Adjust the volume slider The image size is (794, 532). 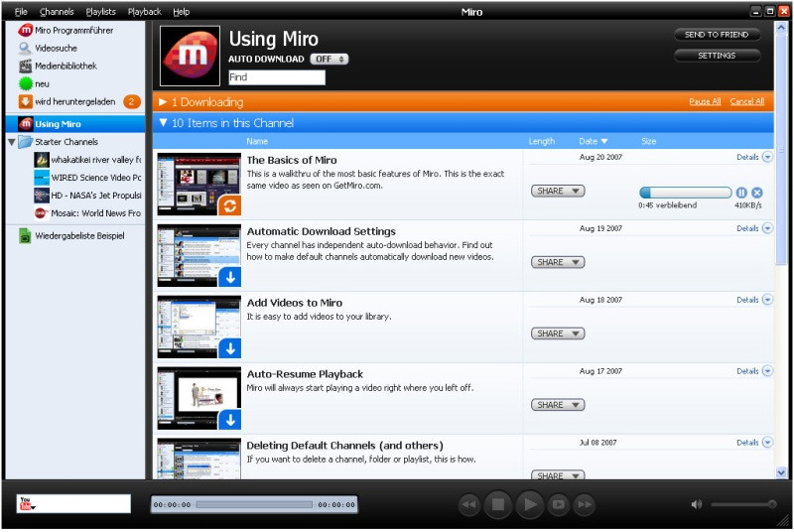click(743, 504)
